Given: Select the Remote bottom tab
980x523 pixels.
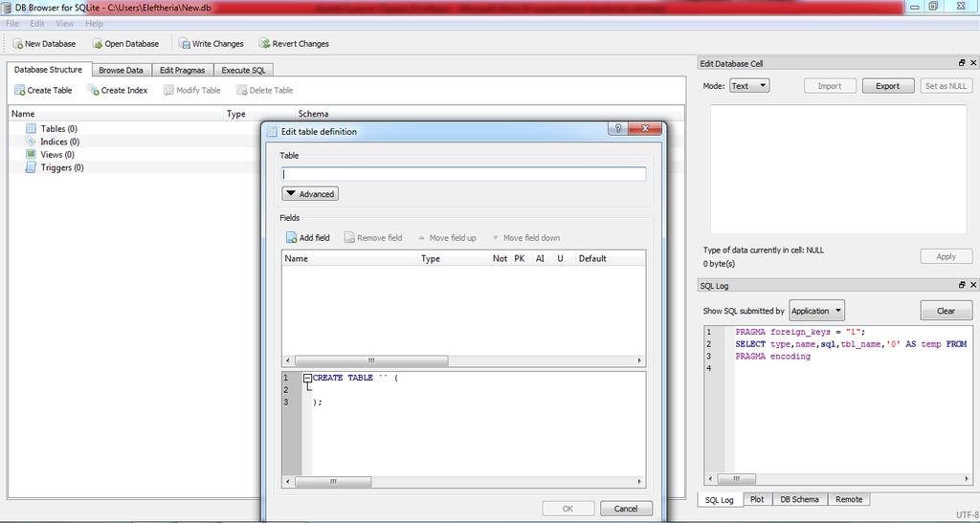Looking at the screenshot, I should 849,499.
